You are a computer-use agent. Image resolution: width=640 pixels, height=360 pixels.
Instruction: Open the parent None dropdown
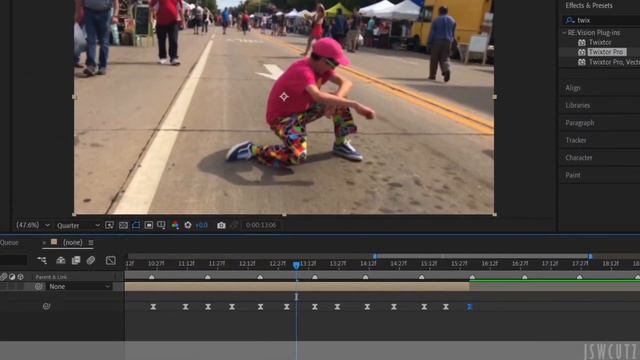[x=79, y=287]
